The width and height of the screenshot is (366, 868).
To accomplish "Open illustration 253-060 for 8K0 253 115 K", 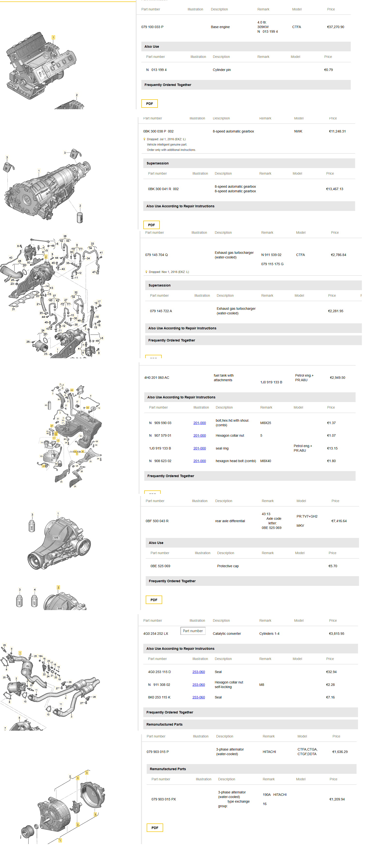I will (199, 697).
